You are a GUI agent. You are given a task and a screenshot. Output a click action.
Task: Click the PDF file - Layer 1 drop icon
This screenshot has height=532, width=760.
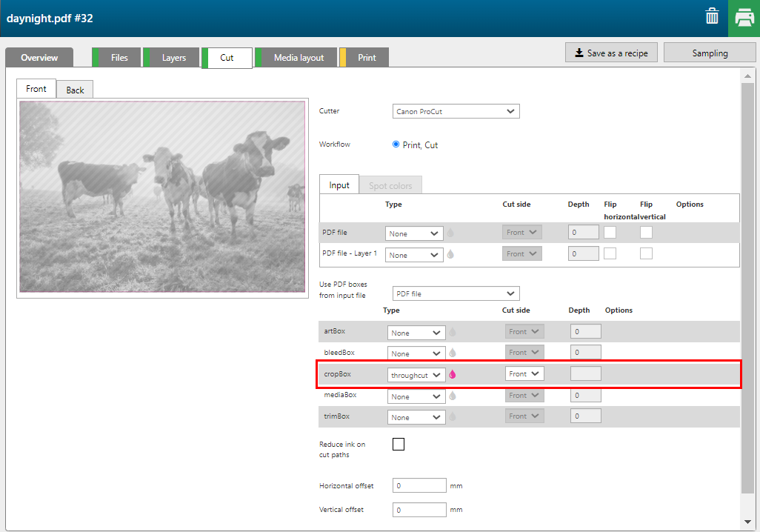[450, 254]
